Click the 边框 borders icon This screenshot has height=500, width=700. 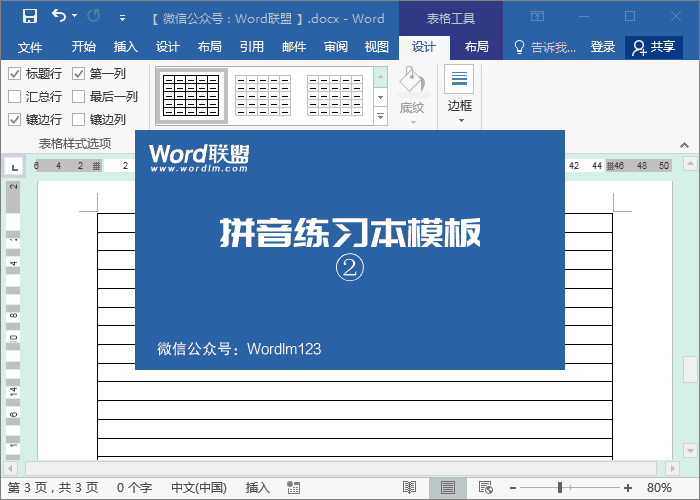tap(459, 79)
